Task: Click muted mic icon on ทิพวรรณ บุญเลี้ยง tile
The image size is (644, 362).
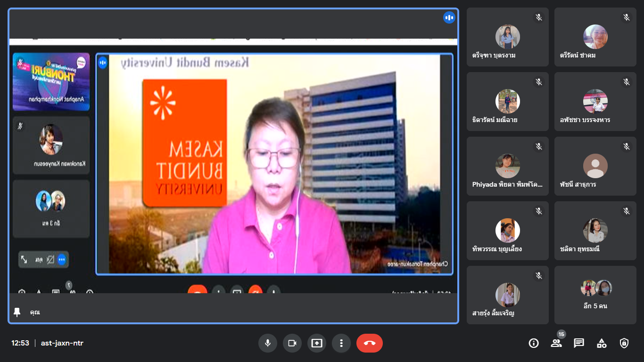Action: (539, 211)
